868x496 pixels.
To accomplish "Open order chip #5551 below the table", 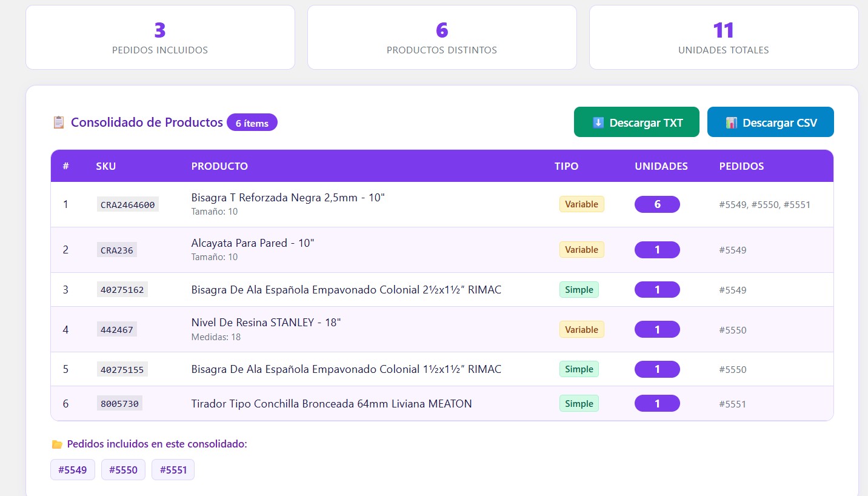I will [x=173, y=469].
